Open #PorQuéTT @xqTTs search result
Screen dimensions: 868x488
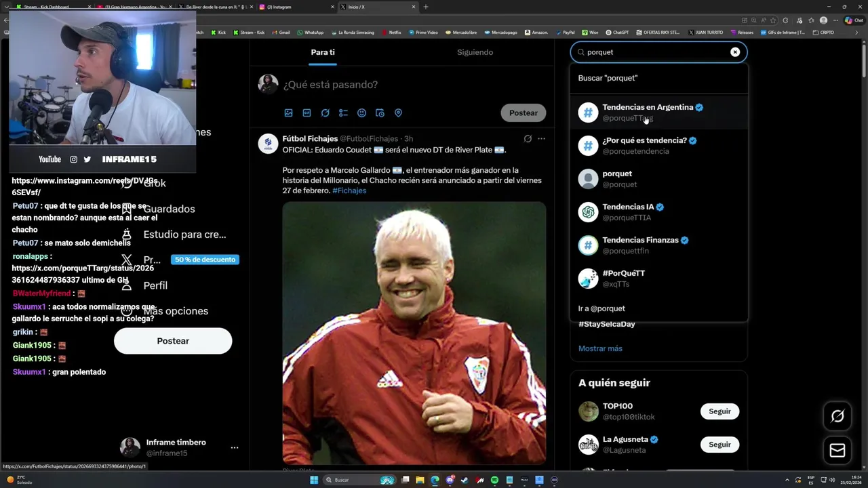point(658,279)
